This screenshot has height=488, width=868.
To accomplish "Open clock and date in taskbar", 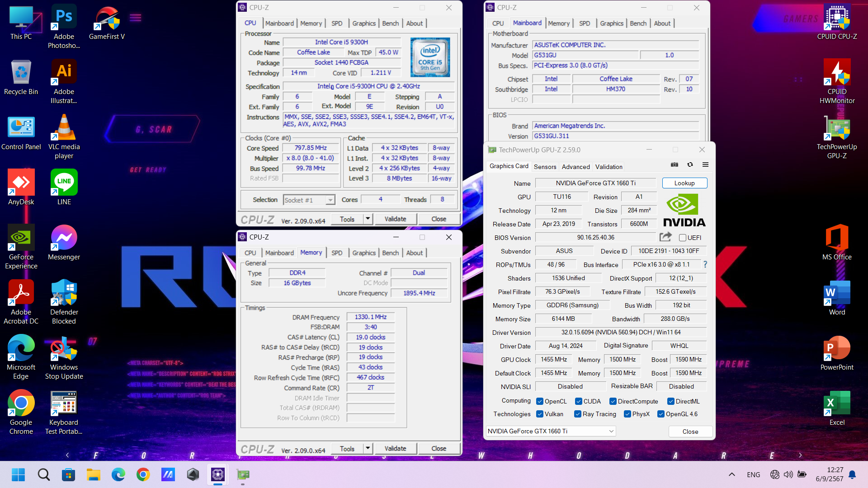I will pos(829,474).
